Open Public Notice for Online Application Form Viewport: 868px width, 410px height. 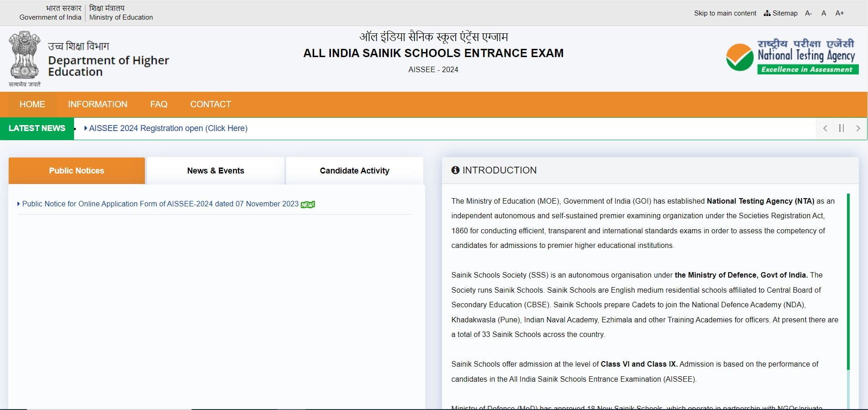click(x=160, y=204)
